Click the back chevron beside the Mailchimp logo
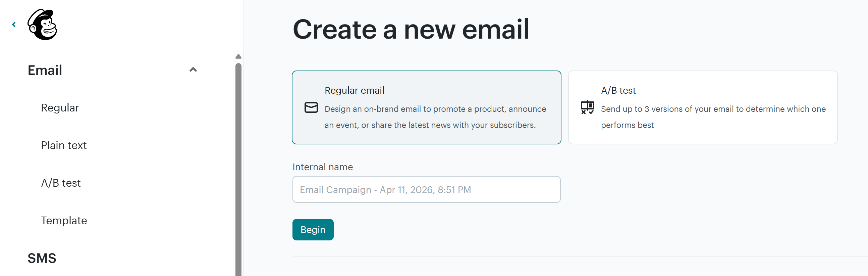Screen dimensions: 868x276 tap(14, 25)
